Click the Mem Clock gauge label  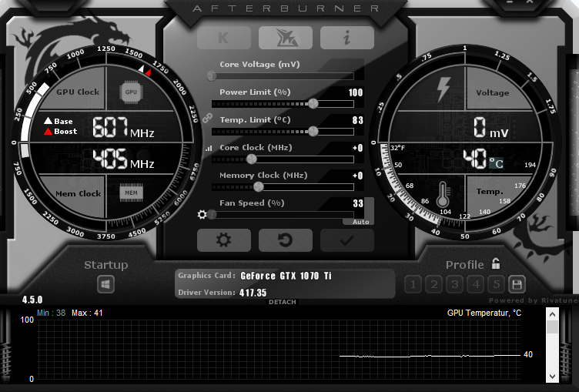[78, 193]
